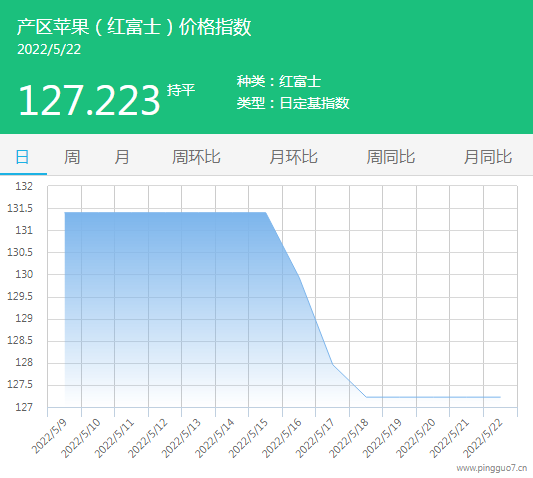Viewport: 533px width, 478px height.
Task: Select the 日 daily tab
Action: (x=22, y=157)
